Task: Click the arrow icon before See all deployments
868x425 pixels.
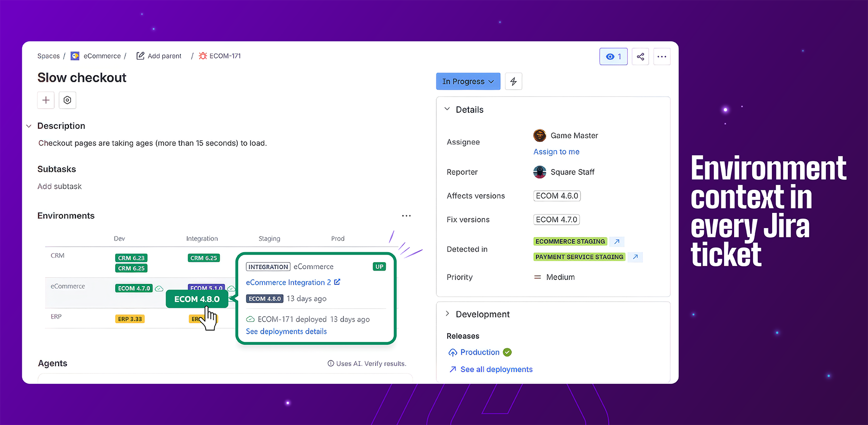Action: pyautogui.click(x=453, y=369)
